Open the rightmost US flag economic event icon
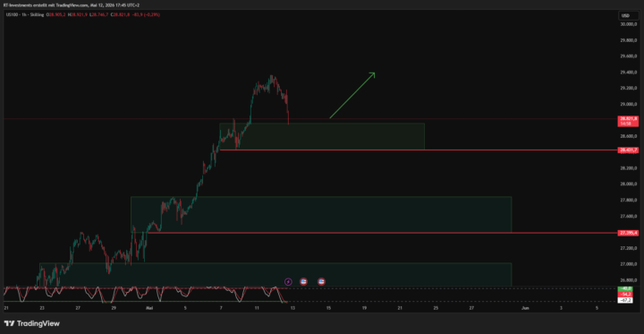The image size is (644, 334). (321, 282)
